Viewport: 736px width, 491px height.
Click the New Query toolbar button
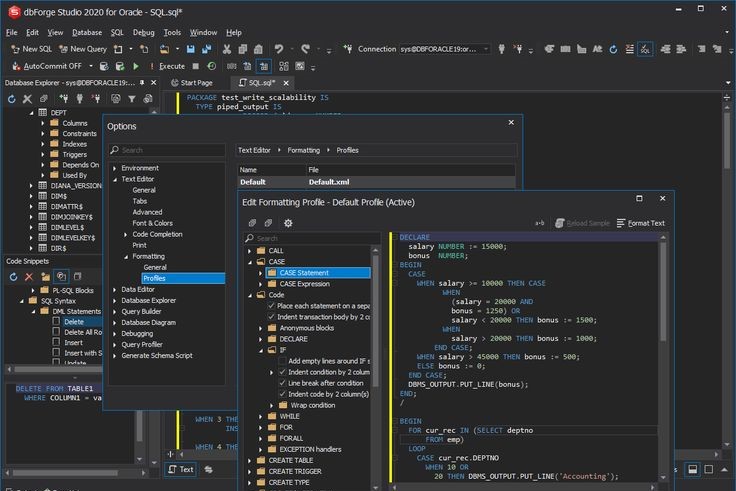point(83,49)
